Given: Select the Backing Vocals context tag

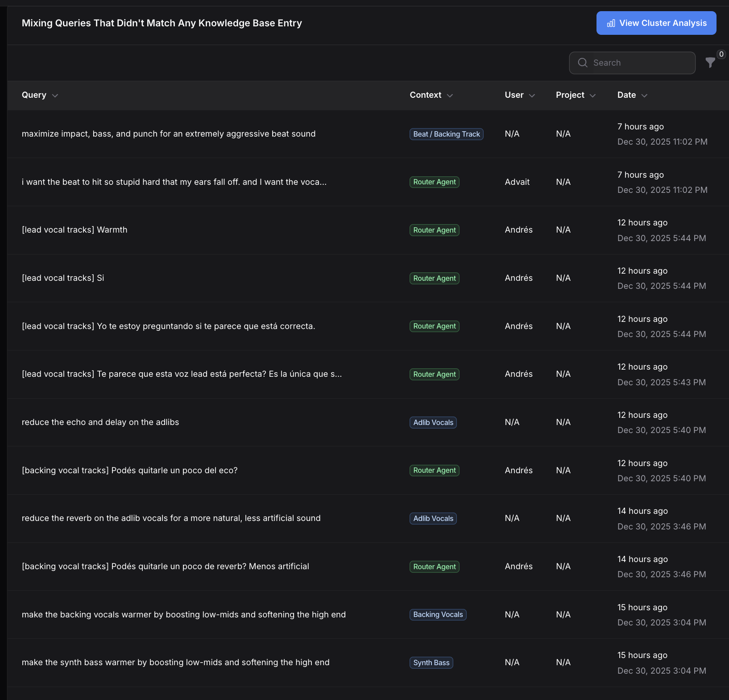Looking at the screenshot, I should 438,614.
